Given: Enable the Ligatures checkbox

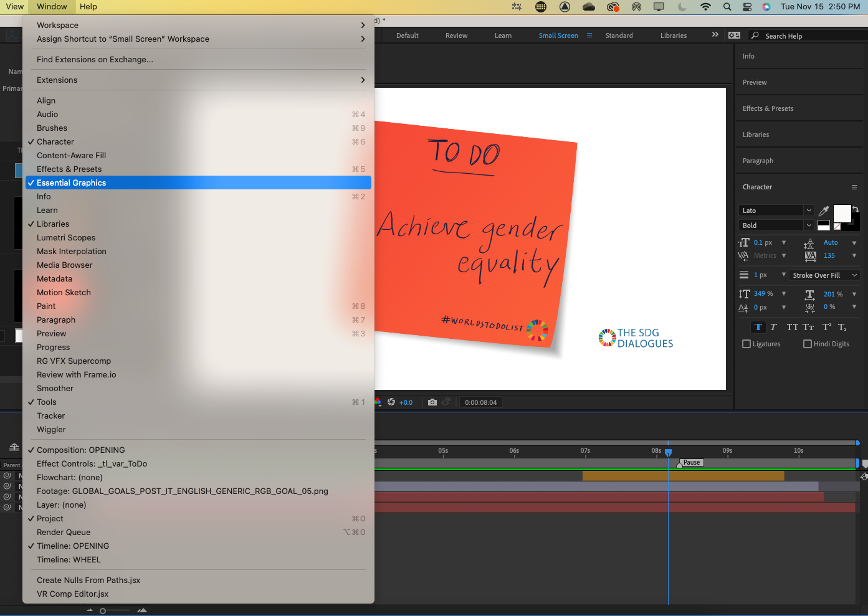Looking at the screenshot, I should point(746,344).
